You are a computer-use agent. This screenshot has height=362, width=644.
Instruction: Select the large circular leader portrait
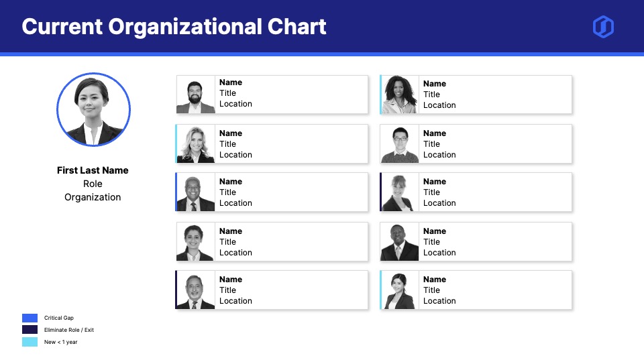point(93,110)
